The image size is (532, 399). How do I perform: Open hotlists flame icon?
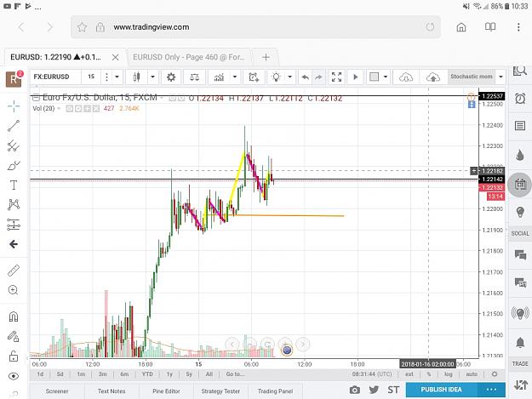click(x=520, y=155)
